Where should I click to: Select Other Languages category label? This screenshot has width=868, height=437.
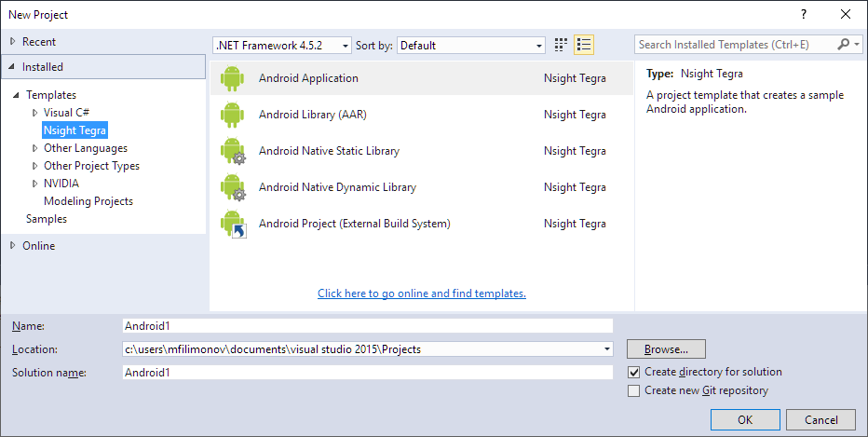tap(86, 148)
